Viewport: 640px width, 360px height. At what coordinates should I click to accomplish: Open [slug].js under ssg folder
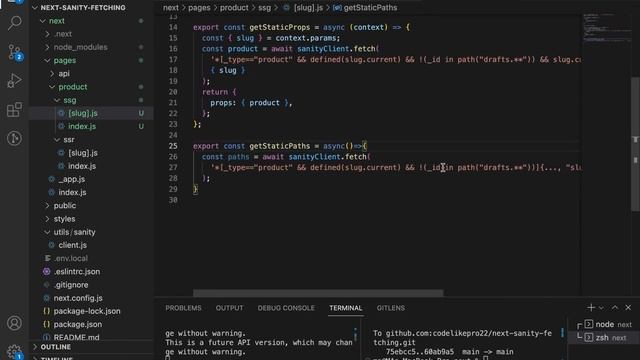coord(83,113)
